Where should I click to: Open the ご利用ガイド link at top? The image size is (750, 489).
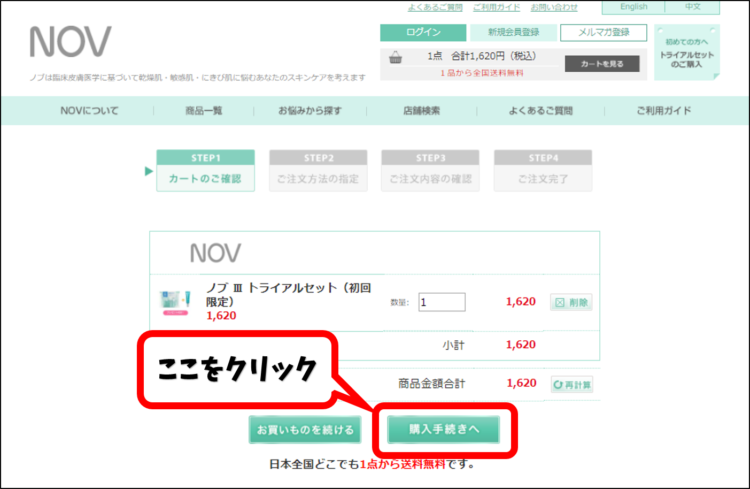point(496,7)
